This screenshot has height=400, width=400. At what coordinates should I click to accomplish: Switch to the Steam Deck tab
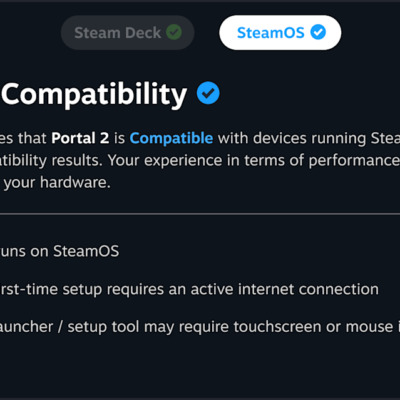tap(127, 33)
